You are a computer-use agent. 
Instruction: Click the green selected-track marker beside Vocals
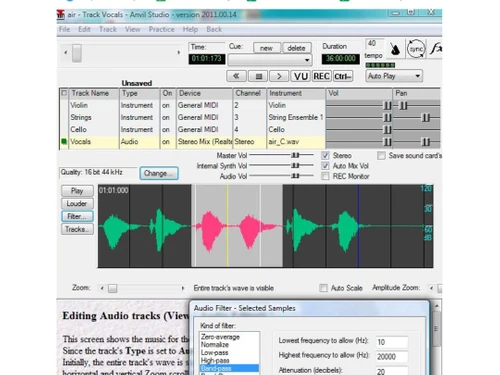64,141
